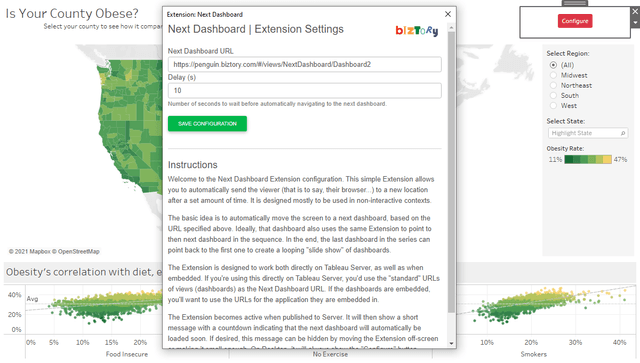Image resolution: width=640 pixels, height=363 pixels.
Task: Select the South region option
Action: tap(553, 96)
